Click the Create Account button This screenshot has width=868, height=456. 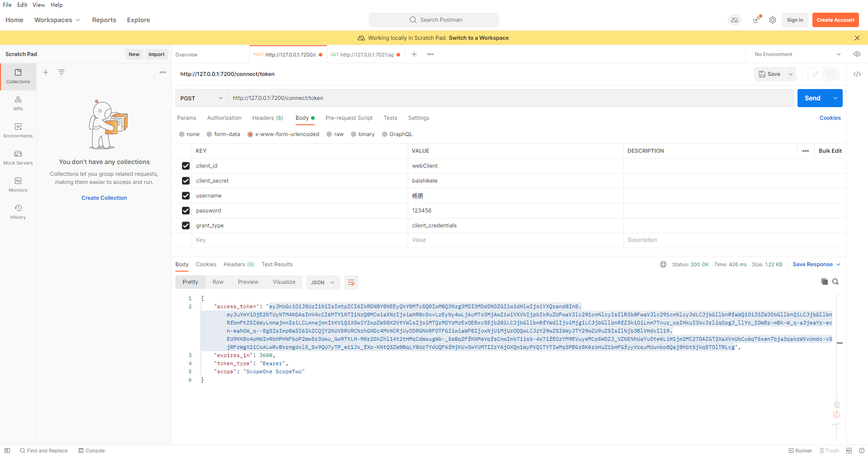point(835,20)
